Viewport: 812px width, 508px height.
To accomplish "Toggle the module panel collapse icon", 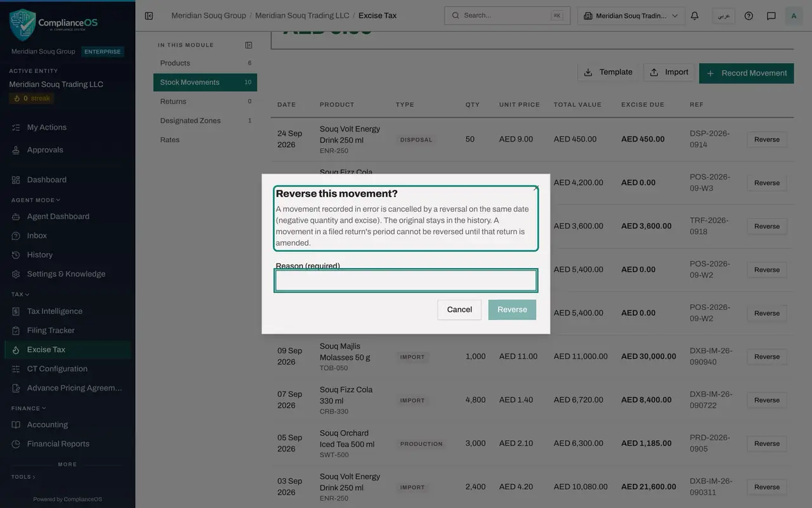I will point(249,45).
